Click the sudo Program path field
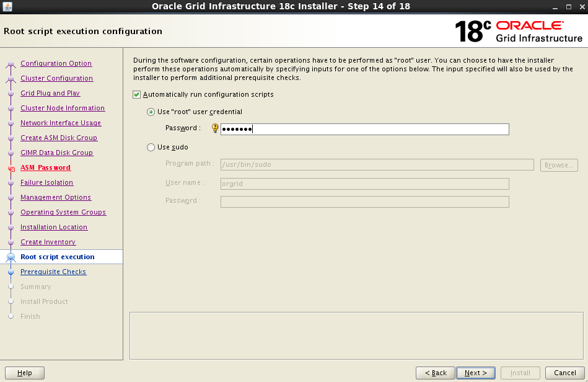The height and width of the screenshot is (382, 588). pos(377,164)
